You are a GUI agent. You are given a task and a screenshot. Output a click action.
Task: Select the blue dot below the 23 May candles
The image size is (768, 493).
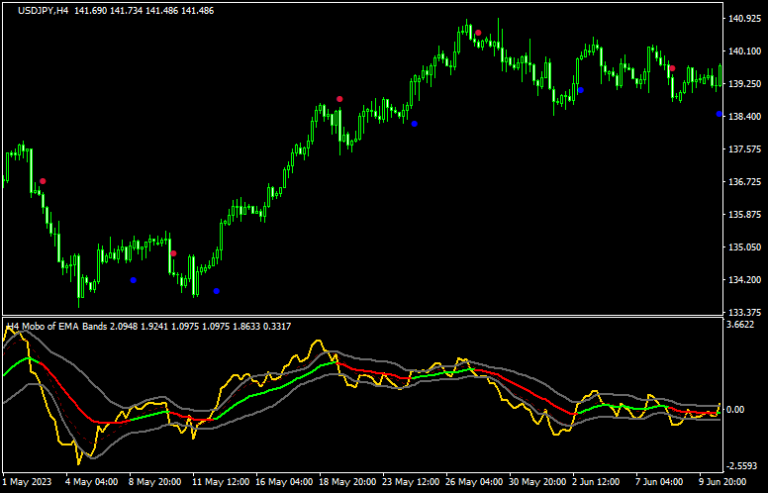[x=414, y=124]
